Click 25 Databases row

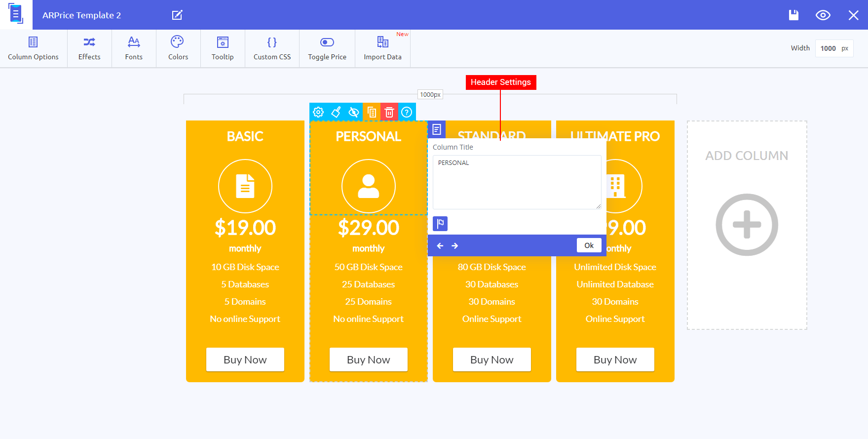(369, 284)
